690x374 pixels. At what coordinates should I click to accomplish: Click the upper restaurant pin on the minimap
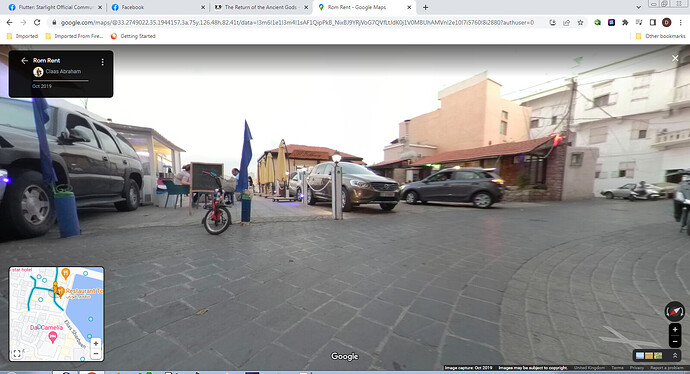66,274
